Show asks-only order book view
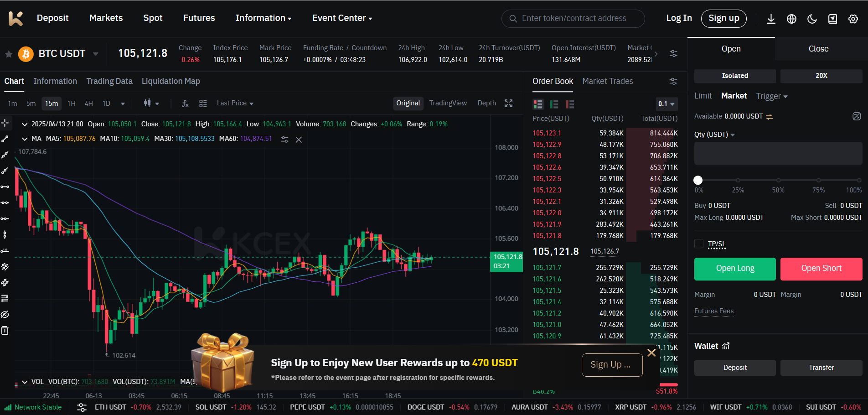868x415 pixels. tap(570, 104)
